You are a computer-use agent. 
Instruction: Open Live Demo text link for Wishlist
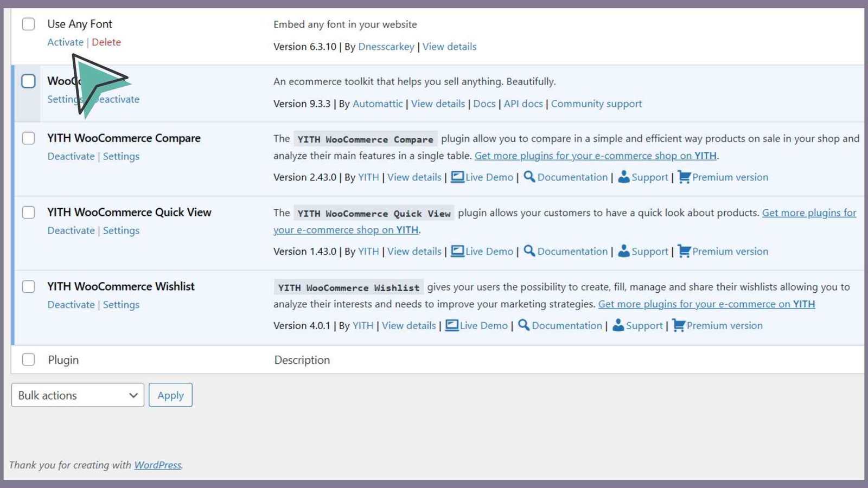(x=484, y=326)
